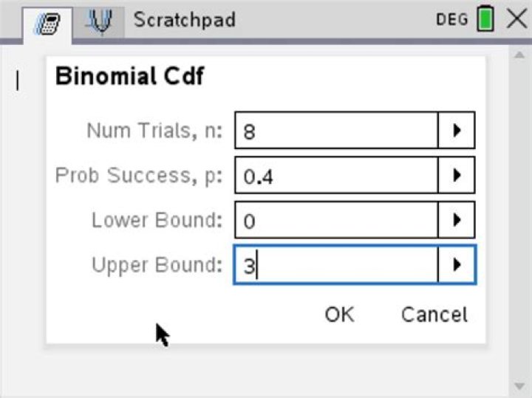The image size is (532, 398).
Task: Select the Lower Bound input box
Action: pyautogui.click(x=336, y=220)
